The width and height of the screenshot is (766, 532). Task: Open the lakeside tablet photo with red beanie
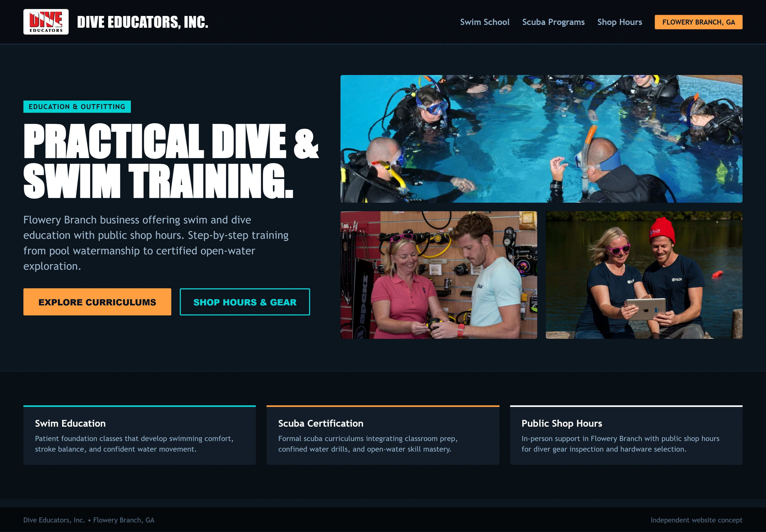(644, 275)
